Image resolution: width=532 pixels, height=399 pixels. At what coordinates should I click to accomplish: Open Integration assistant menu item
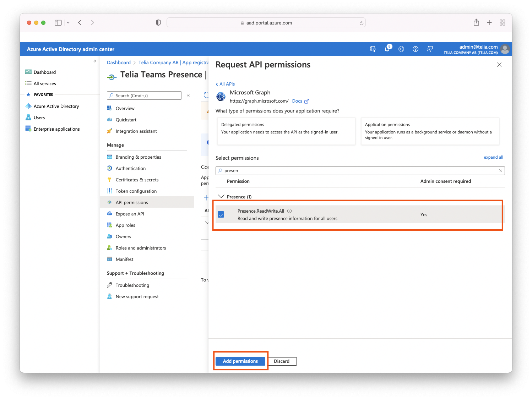[136, 131]
